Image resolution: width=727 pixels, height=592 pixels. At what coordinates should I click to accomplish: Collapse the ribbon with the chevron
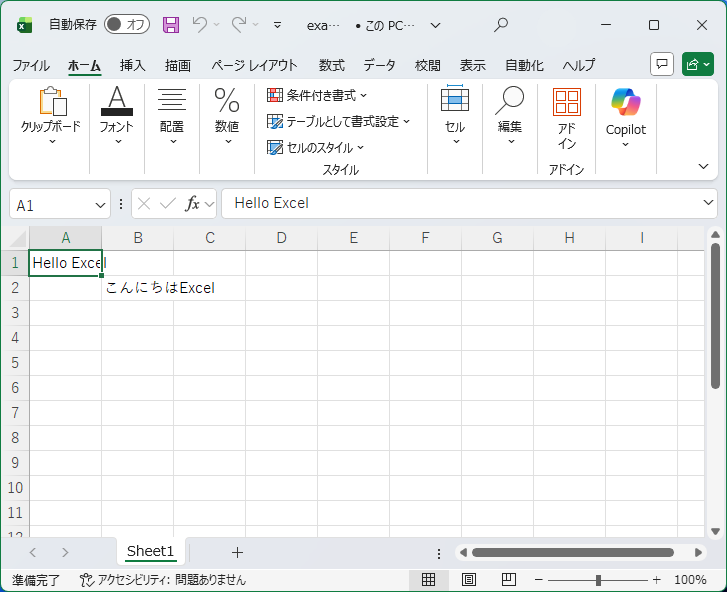click(x=703, y=166)
